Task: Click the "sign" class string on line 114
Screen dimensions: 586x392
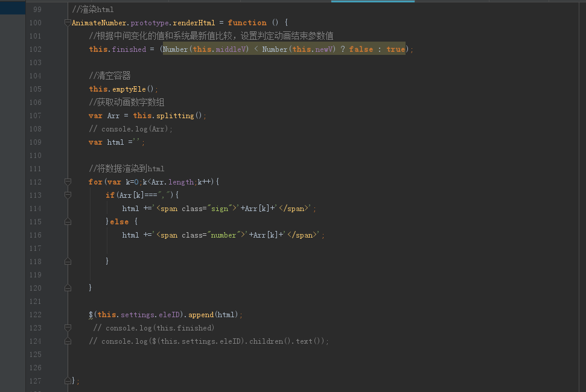Action: pos(220,208)
